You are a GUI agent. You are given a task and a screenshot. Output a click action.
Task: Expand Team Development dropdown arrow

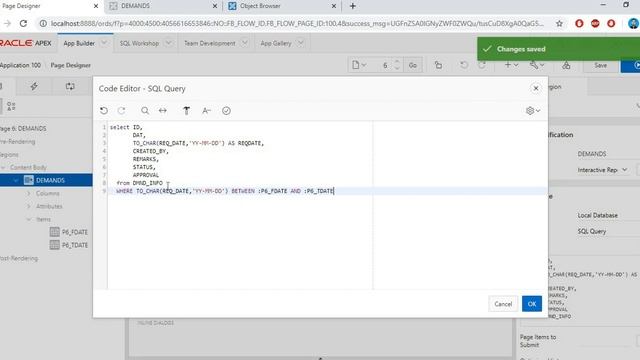244,42
